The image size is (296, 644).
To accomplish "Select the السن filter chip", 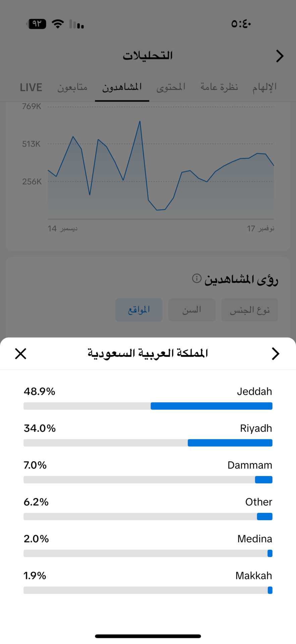I will [x=192, y=310].
